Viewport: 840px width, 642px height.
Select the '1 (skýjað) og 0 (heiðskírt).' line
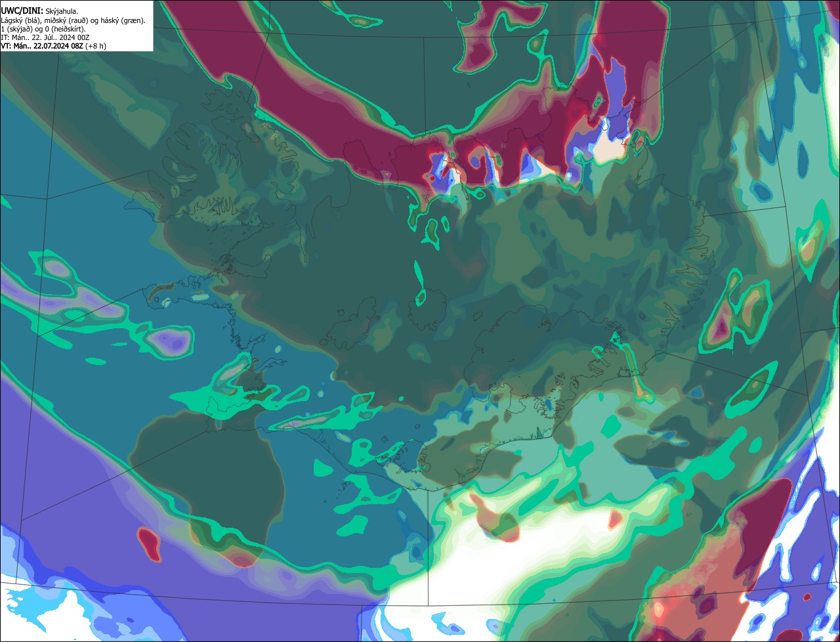43,29
